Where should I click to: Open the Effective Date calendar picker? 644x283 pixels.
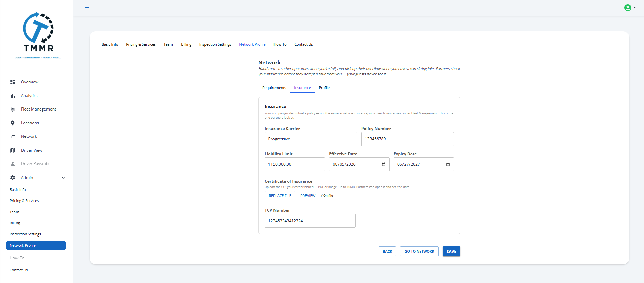[383, 164]
